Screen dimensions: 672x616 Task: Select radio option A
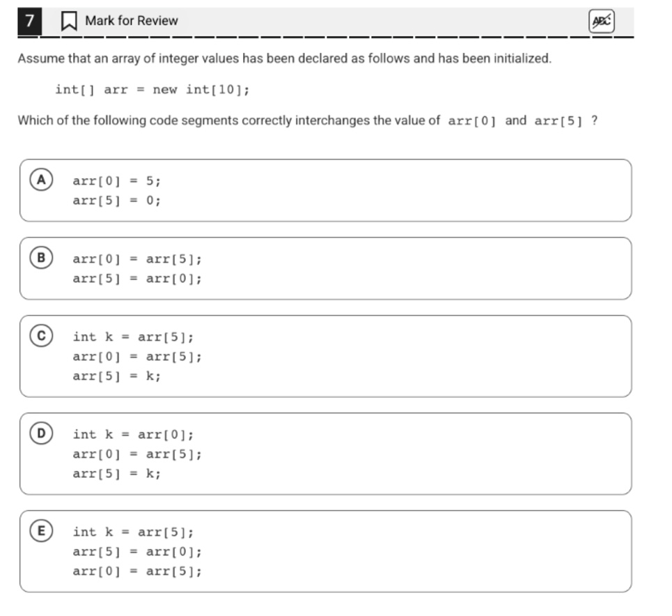point(41,179)
